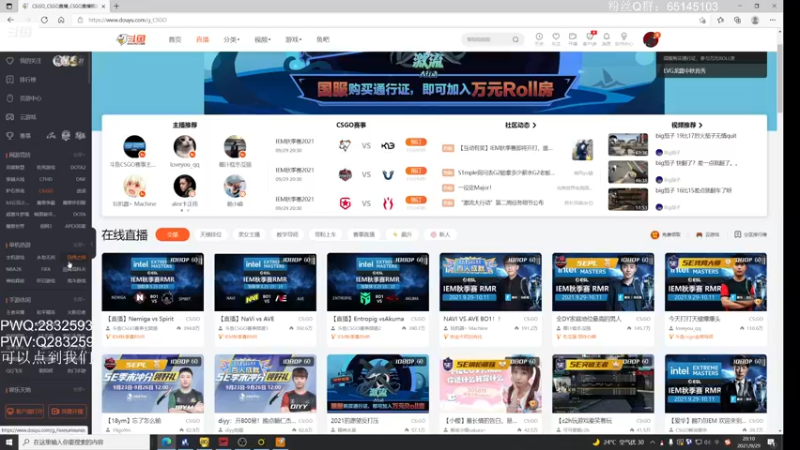800x450 pixels.
Task: Click the browser address bar URL
Action: pos(128,20)
